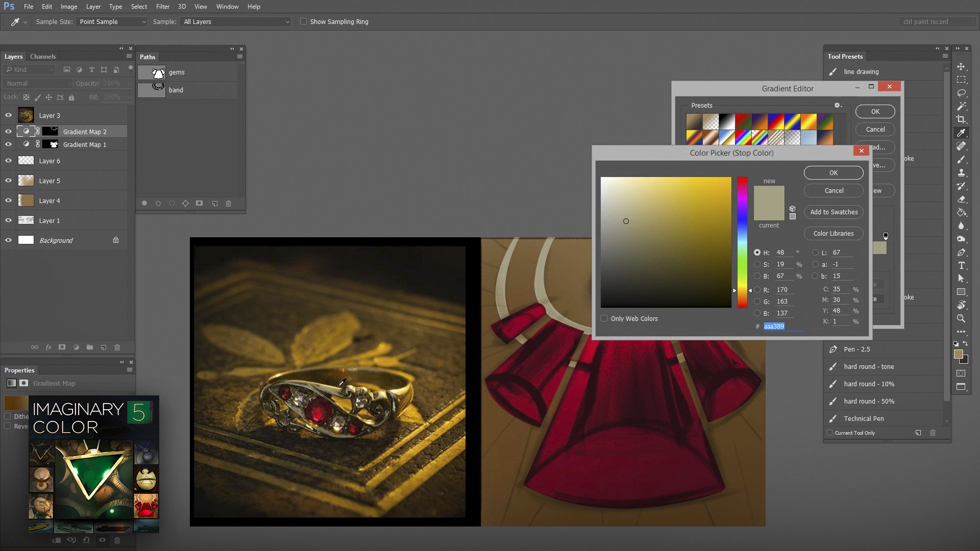Click the Add to Swatches button
The width and height of the screenshot is (980, 551).
(834, 211)
